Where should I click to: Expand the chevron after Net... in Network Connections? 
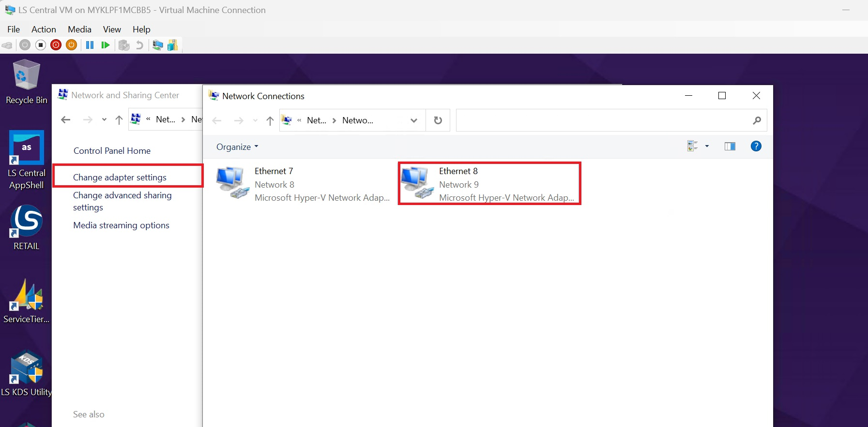pos(334,120)
